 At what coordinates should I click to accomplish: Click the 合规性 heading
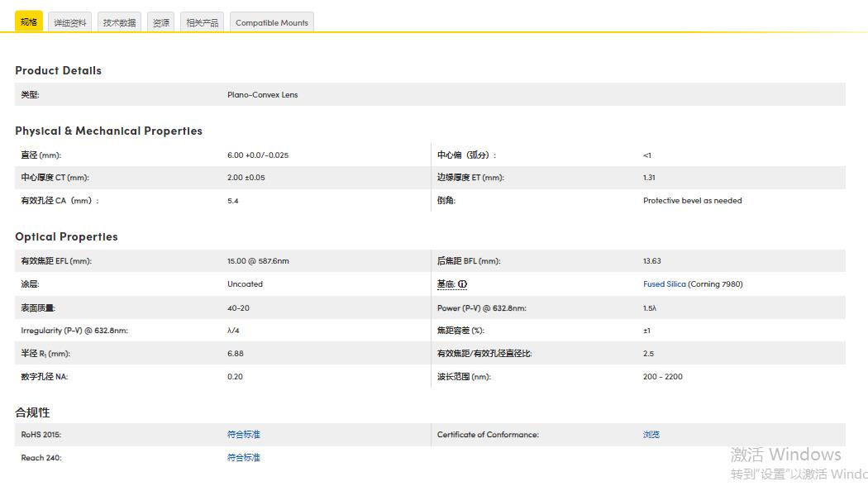32,412
